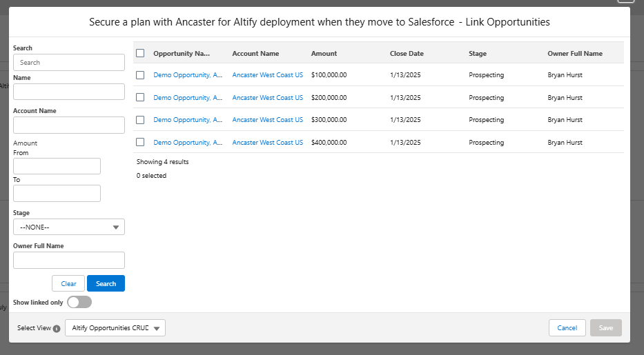Click the Clear button
This screenshot has width=644, height=355.
68,283
